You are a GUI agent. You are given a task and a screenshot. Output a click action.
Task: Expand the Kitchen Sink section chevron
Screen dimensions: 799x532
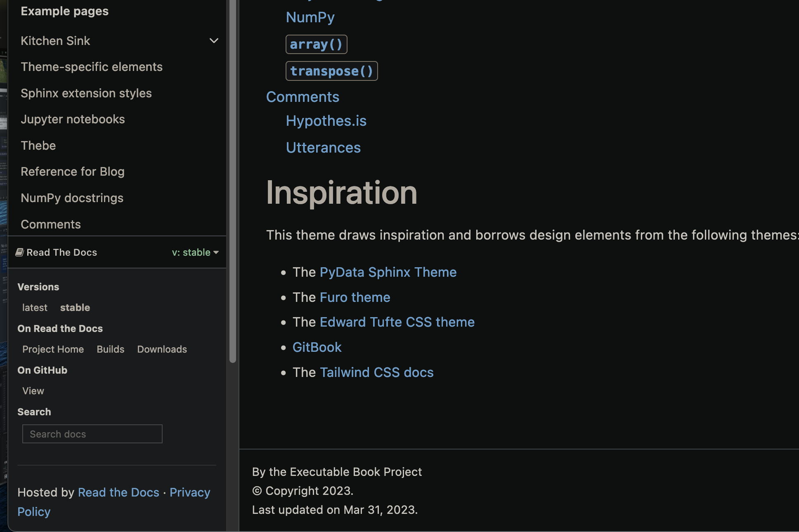click(x=214, y=40)
